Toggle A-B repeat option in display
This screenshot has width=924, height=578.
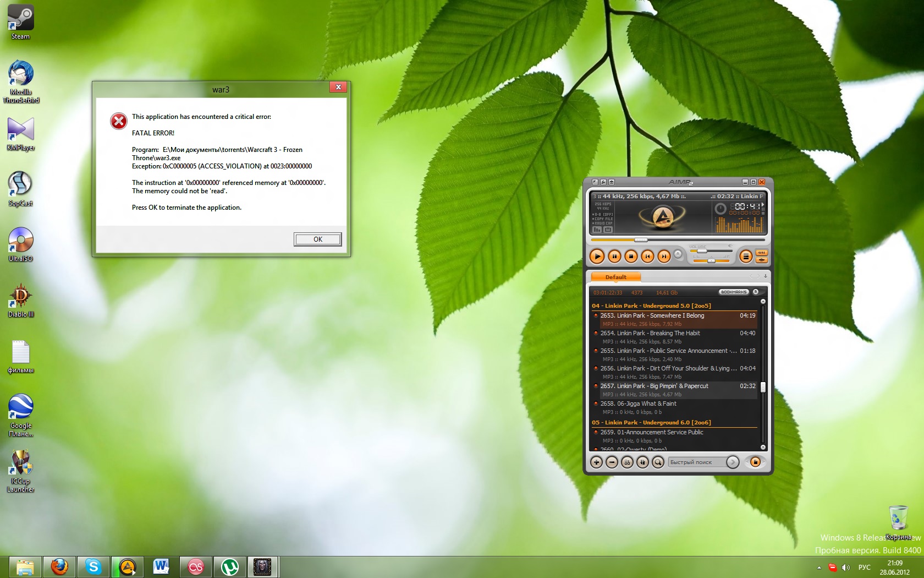tap(603, 214)
